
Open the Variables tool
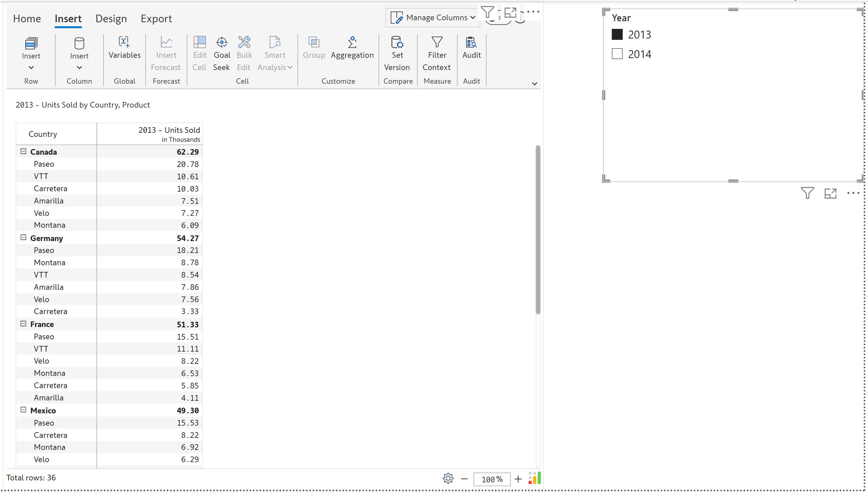click(x=124, y=47)
